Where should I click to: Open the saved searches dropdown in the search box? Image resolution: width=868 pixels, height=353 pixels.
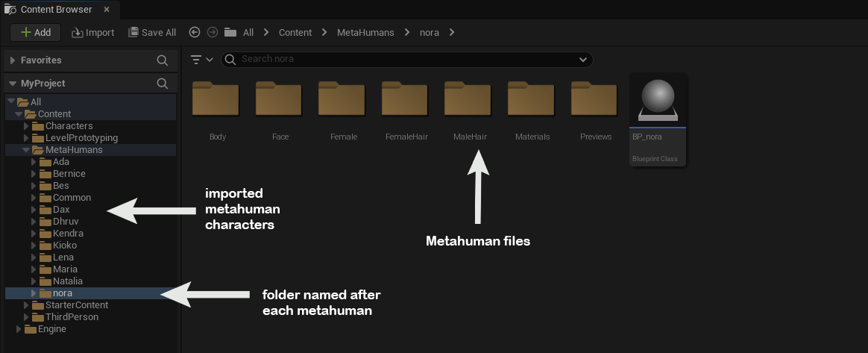[583, 59]
